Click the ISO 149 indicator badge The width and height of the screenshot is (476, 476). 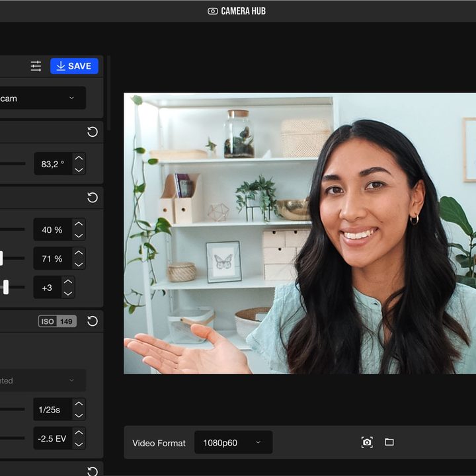point(58,321)
